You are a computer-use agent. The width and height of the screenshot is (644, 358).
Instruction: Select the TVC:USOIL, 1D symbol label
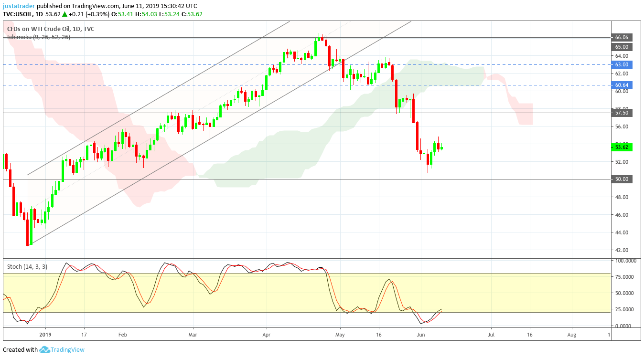coord(22,14)
